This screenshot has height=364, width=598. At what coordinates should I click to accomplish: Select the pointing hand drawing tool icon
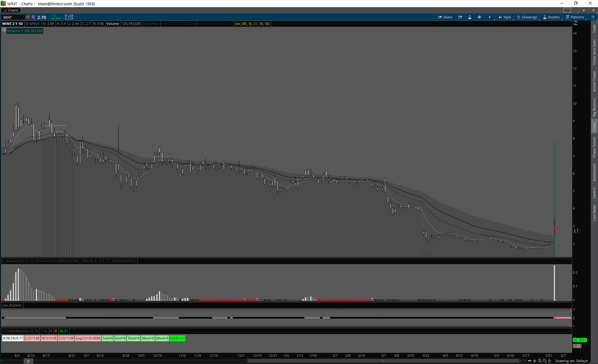(550, 361)
